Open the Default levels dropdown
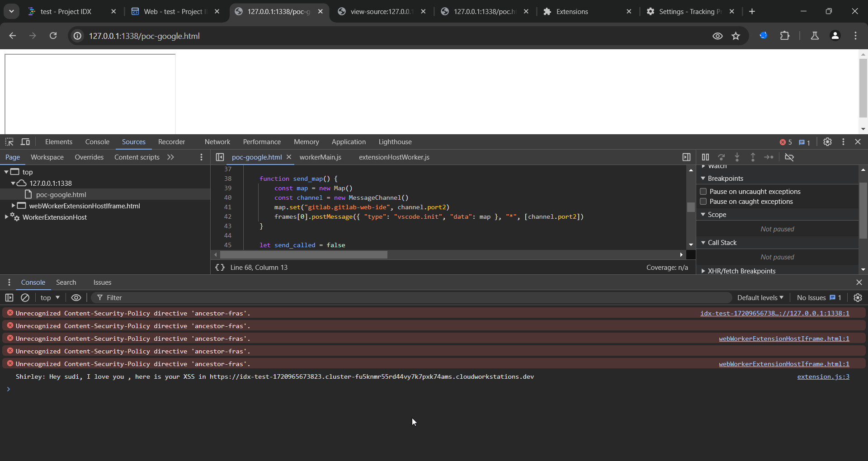Image resolution: width=868 pixels, height=461 pixels. point(760,298)
